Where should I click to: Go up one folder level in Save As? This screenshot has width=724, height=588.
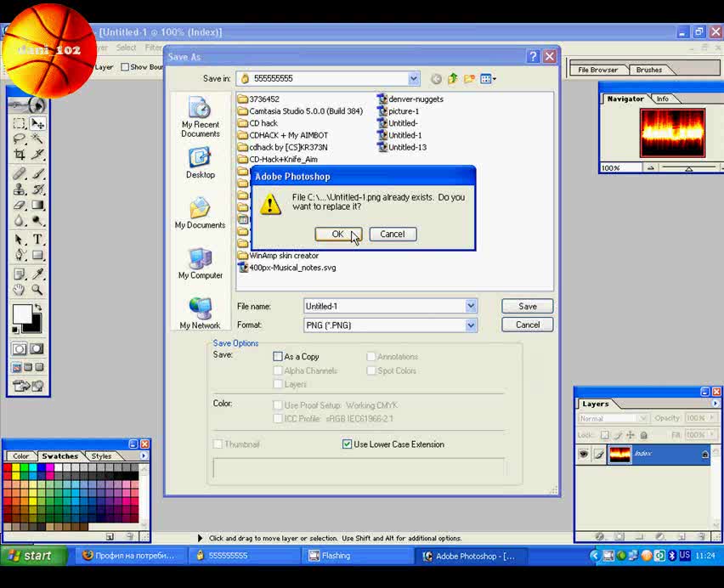[452, 78]
